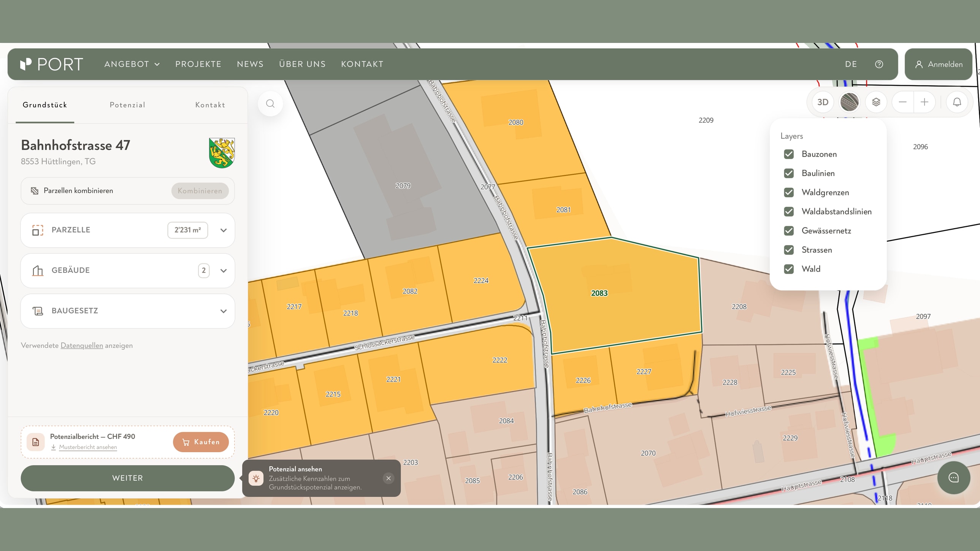The height and width of the screenshot is (551, 980).
Task: Switch to the Kontakt tab
Action: 210,105
